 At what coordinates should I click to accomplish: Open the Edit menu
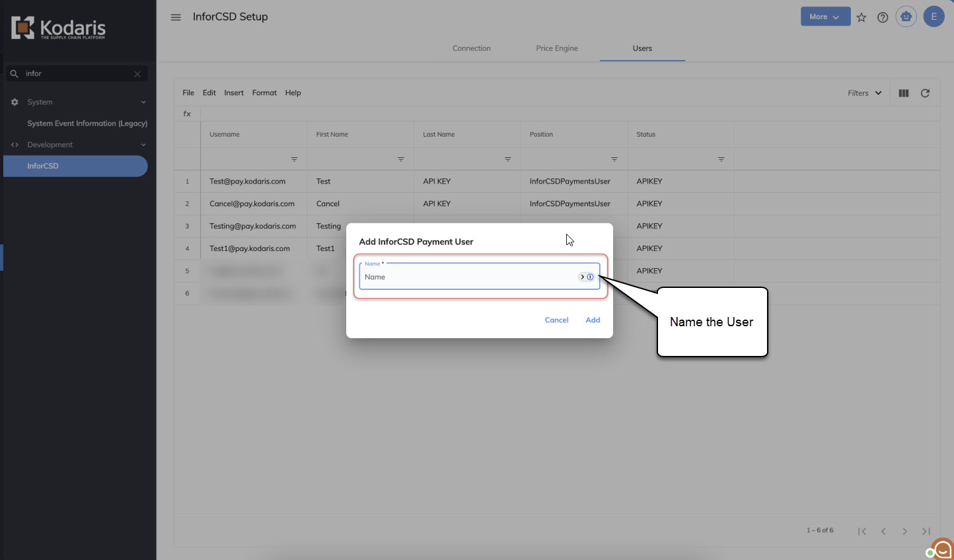click(209, 93)
